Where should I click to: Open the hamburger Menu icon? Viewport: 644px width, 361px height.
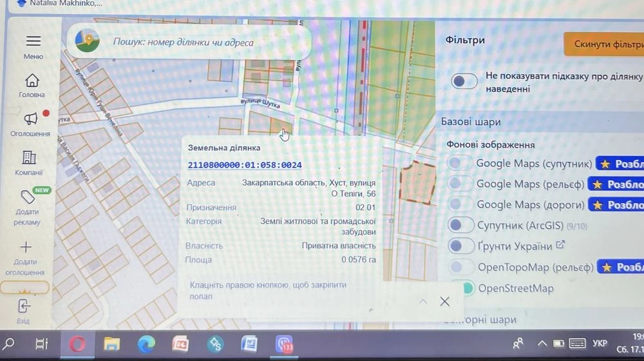(33, 41)
